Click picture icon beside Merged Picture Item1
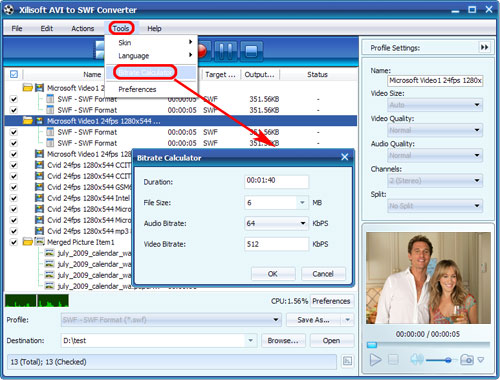500x380 pixels. tap(40, 242)
